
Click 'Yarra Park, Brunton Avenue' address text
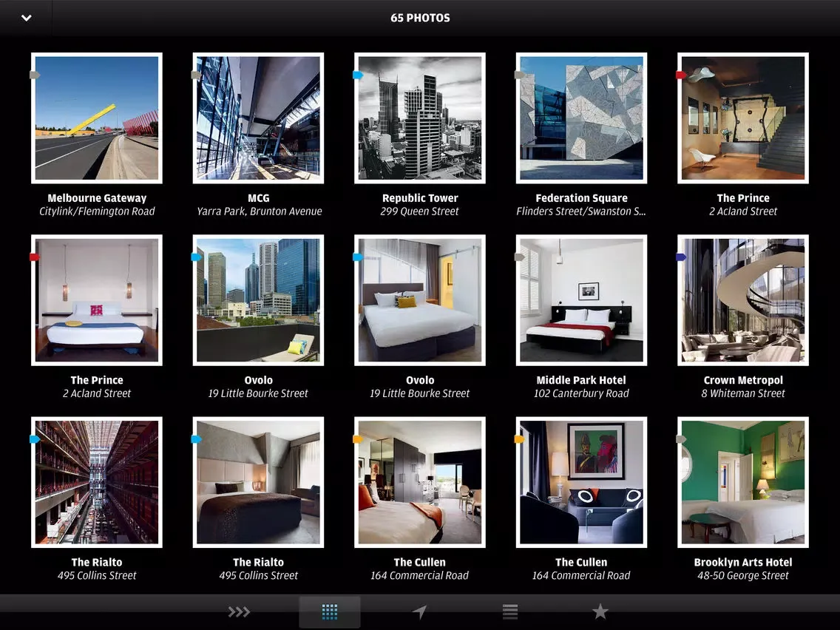click(x=260, y=211)
